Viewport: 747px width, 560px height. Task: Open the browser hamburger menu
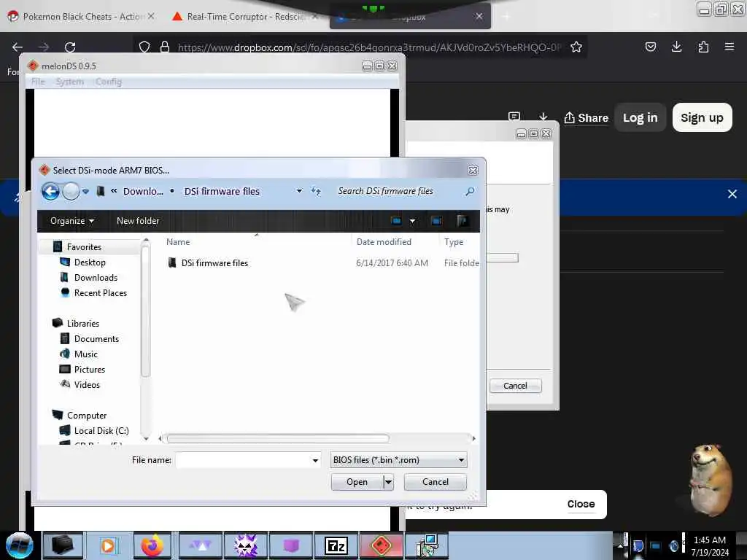[x=729, y=47]
